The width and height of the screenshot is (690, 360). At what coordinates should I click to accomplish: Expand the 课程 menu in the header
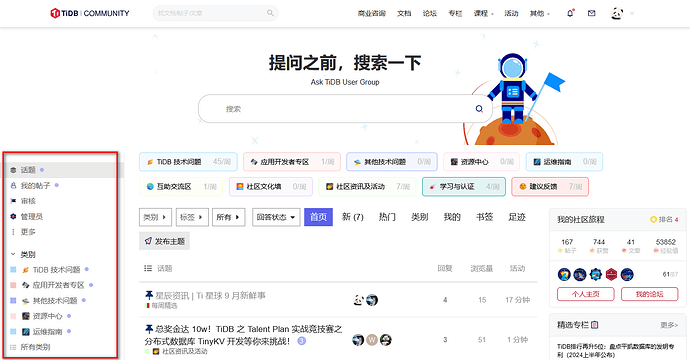click(484, 14)
